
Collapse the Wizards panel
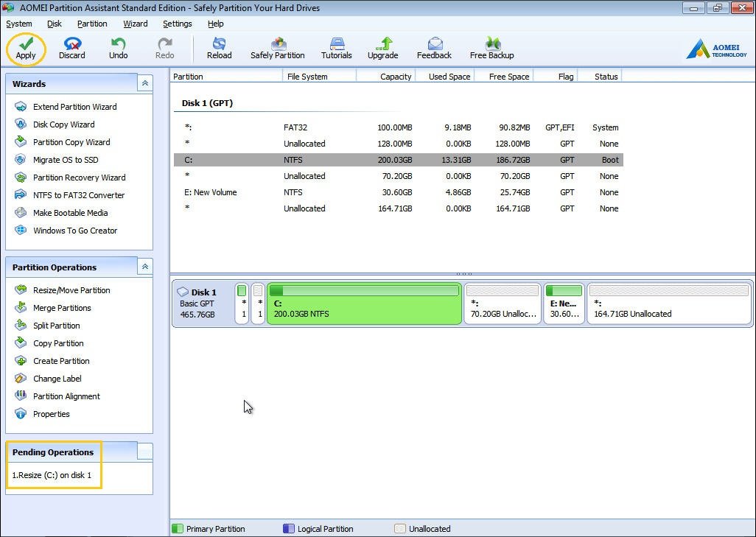point(145,83)
